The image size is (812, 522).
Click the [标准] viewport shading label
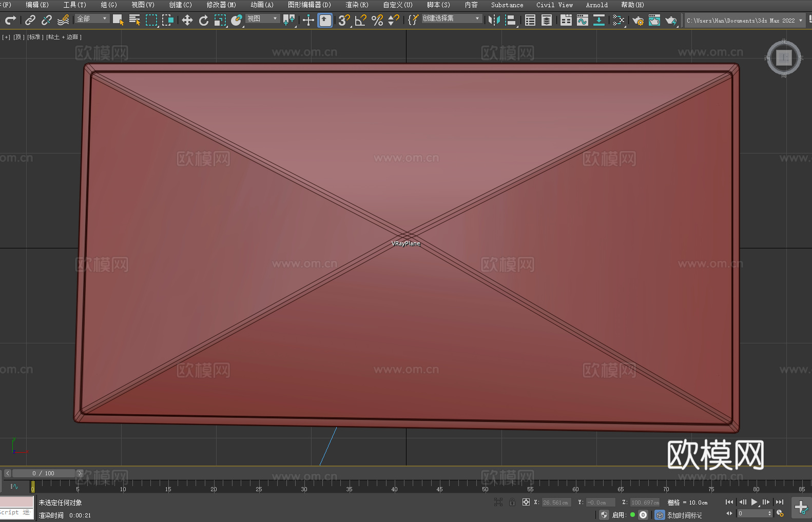pos(35,37)
